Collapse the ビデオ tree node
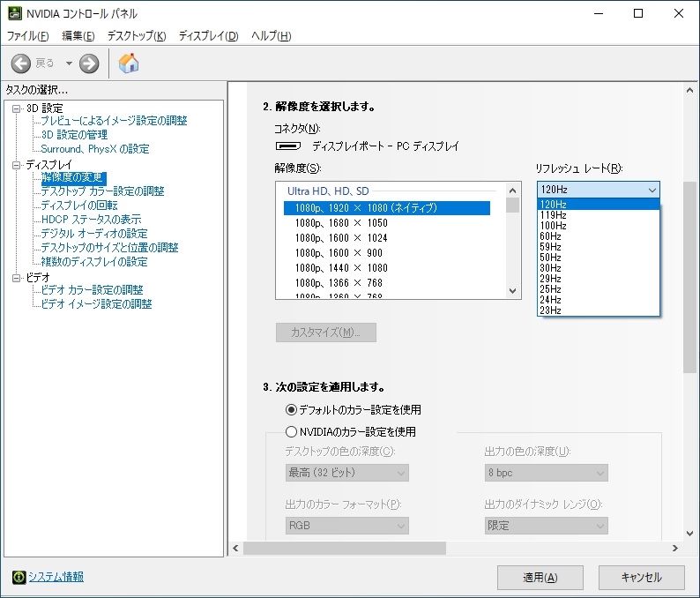The height and width of the screenshot is (598, 700). point(17,278)
